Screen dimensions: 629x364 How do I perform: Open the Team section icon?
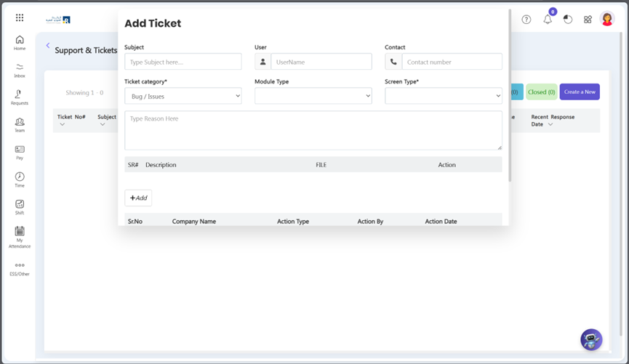click(20, 124)
